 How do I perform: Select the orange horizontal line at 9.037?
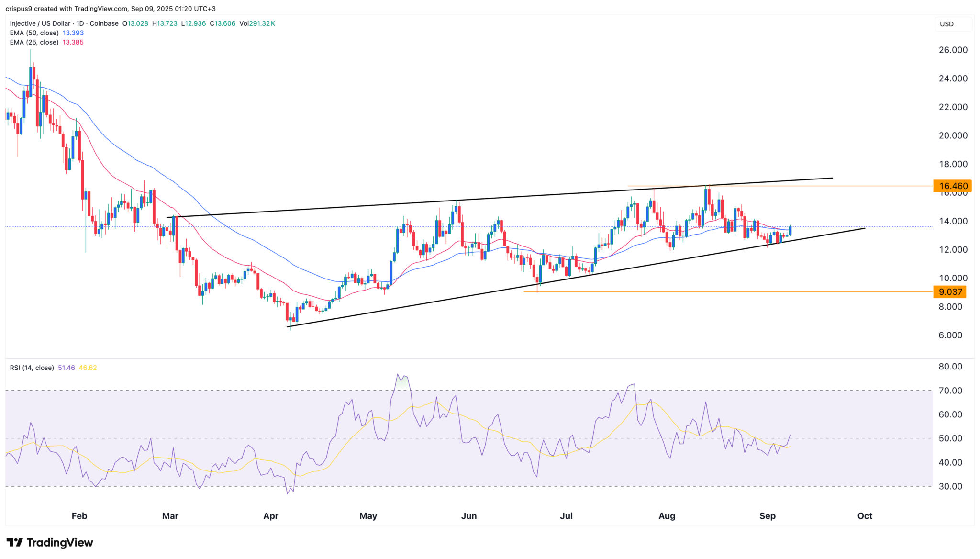(718, 291)
